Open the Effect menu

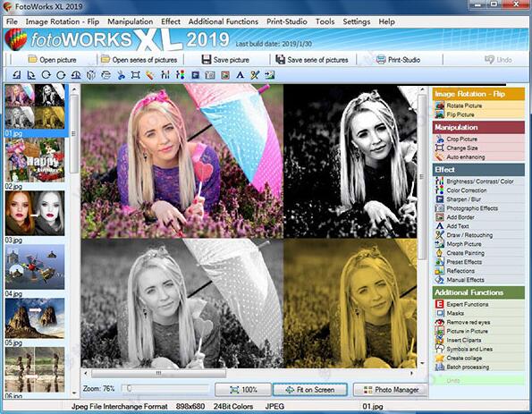click(171, 21)
